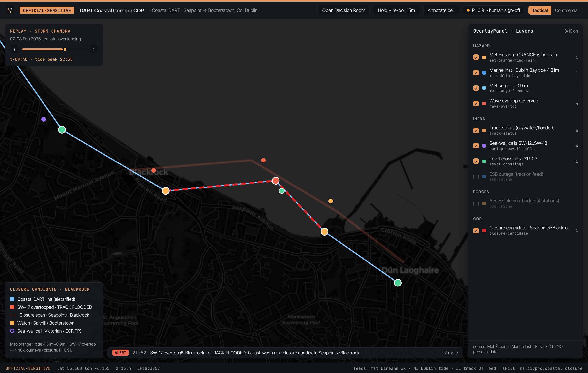Click green station marker northwest of Blackrock

pos(62,130)
